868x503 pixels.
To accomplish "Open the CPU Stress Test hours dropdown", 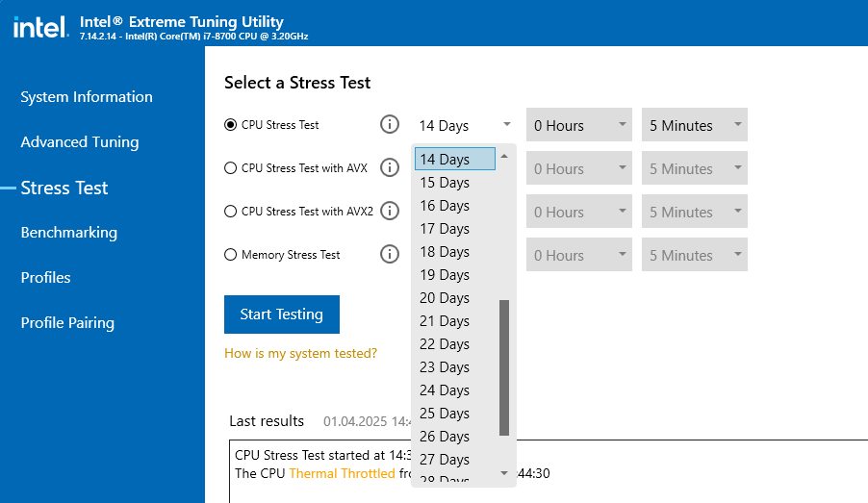I will pos(579,125).
